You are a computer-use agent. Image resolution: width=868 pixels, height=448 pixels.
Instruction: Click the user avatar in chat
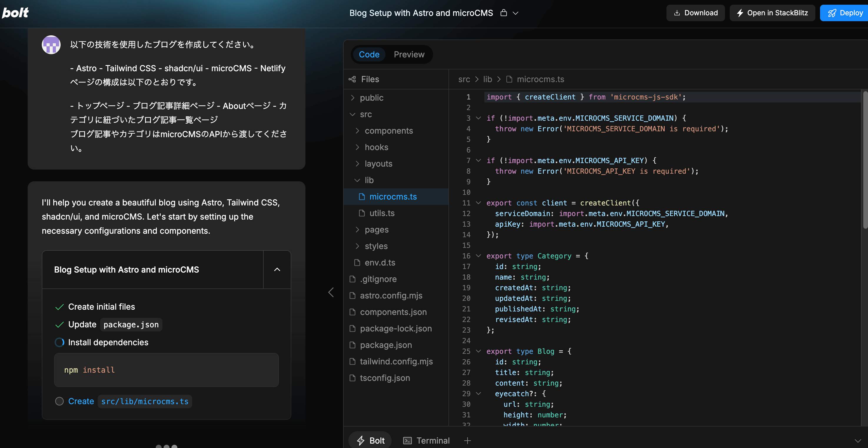click(51, 44)
